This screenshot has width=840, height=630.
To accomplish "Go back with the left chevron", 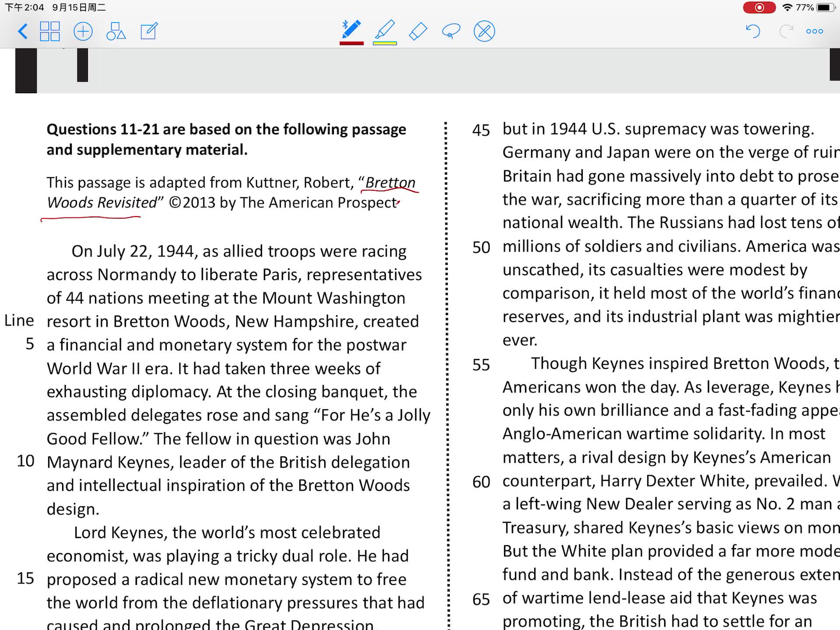I will 23,31.
